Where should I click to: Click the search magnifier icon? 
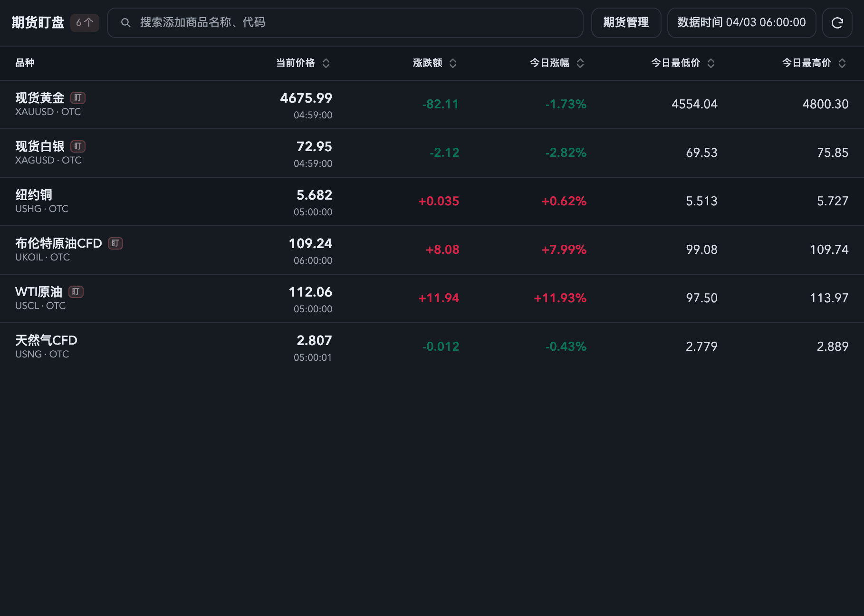[125, 23]
